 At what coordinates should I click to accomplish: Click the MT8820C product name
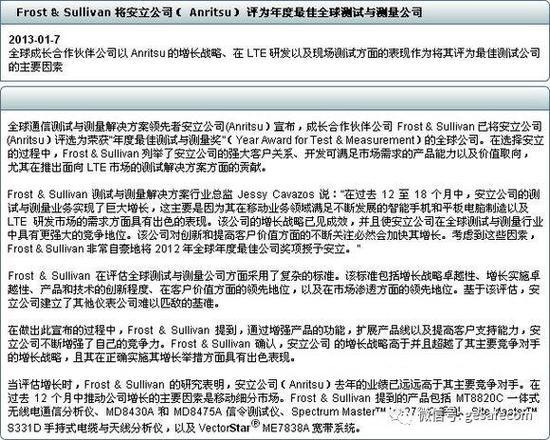click(479, 398)
